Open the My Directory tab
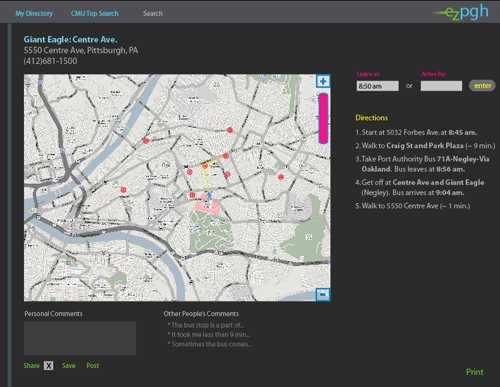The height and width of the screenshot is (387, 500). [34, 14]
